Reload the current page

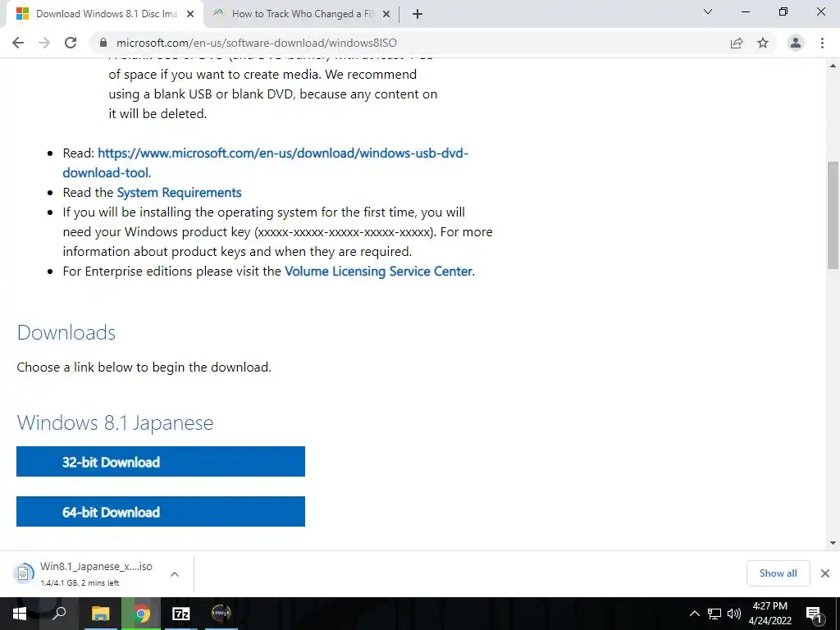71,43
